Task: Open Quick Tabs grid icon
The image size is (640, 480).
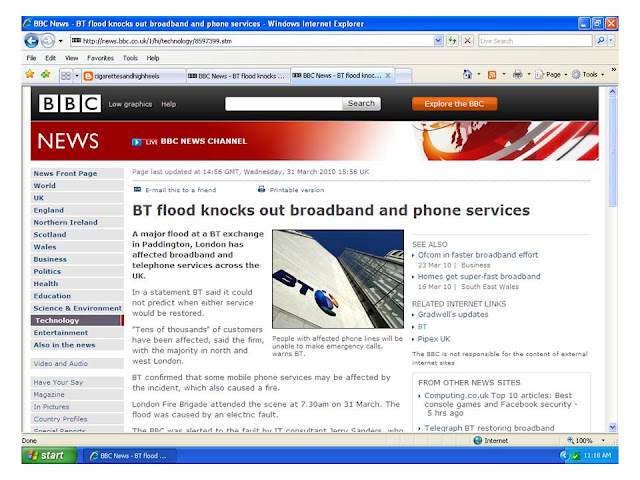Action: [x=66, y=76]
